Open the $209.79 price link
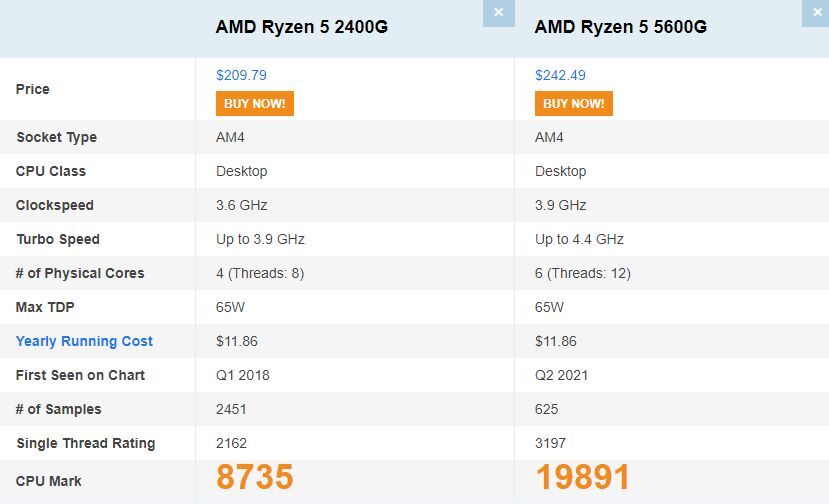This screenshot has height=504, width=829. 241,75
